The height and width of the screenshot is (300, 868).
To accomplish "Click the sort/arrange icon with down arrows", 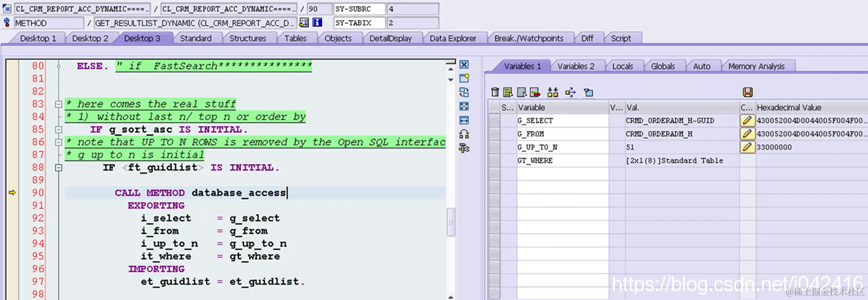I will 553,92.
